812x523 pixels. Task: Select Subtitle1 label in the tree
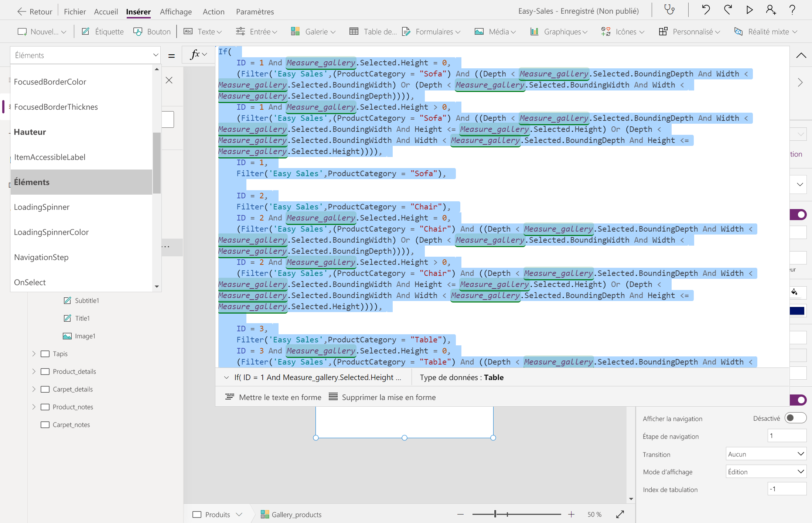coord(87,300)
